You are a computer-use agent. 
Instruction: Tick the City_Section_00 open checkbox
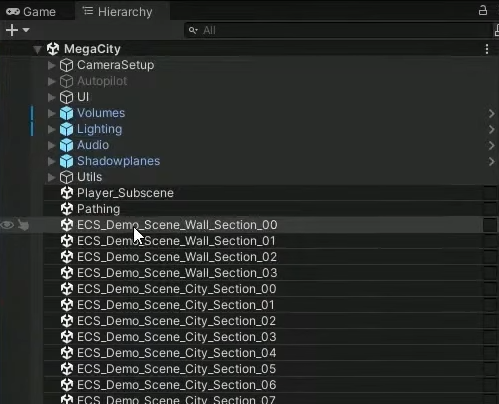pyautogui.click(x=490, y=289)
